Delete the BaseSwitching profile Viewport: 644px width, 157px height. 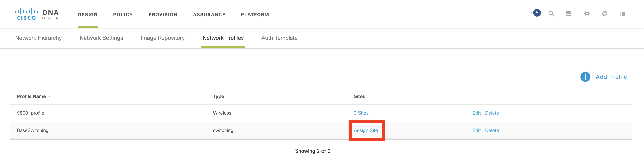coord(492,130)
